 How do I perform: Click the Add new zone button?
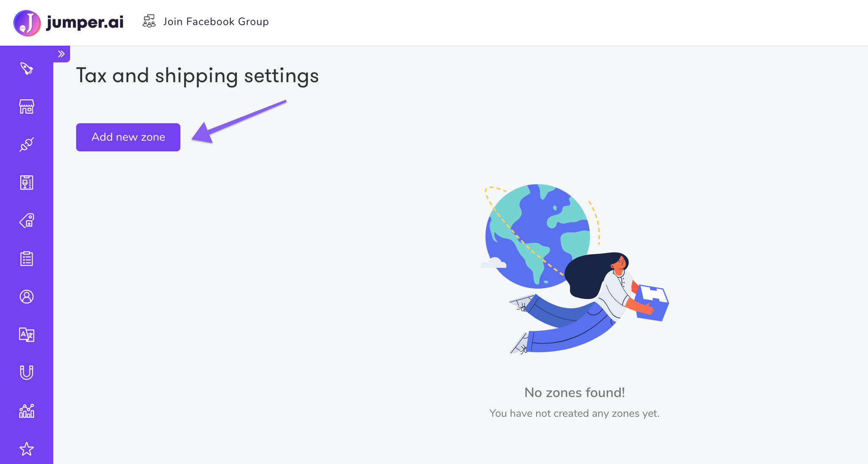tap(128, 137)
